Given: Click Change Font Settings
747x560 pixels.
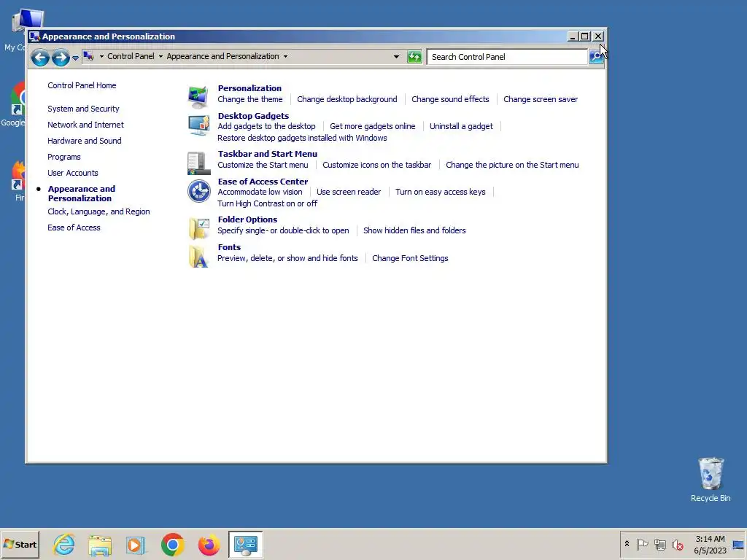Looking at the screenshot, I should [x=410, y=258].
